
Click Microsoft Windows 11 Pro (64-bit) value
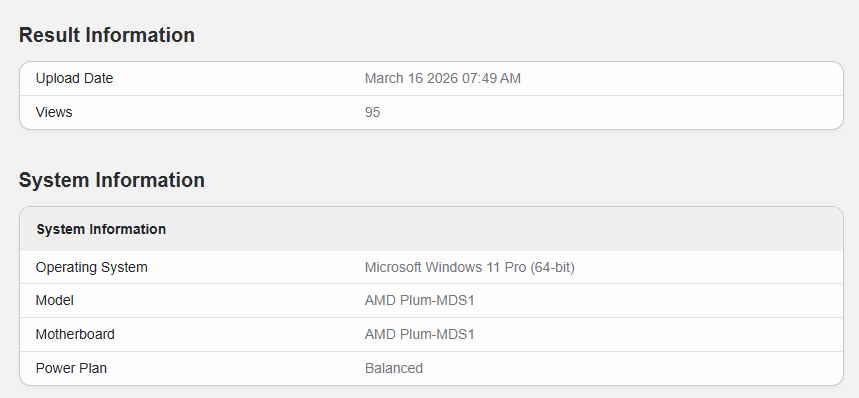tap(469, 267)
